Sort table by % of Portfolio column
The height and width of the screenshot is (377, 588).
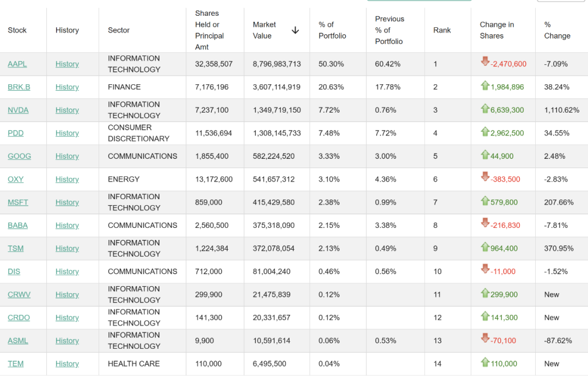[x=332, y=30]
